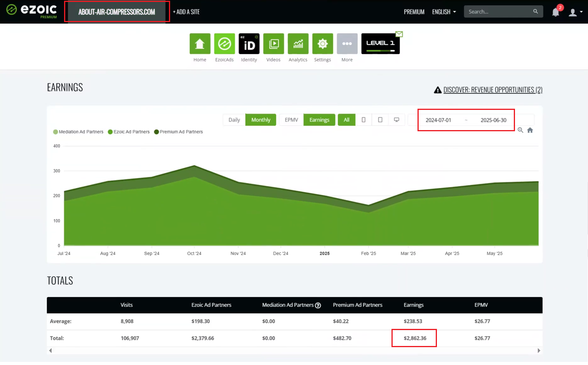588x365 pixels.
Task: Click the Feb '25 axis label
Action: (369, 253)
